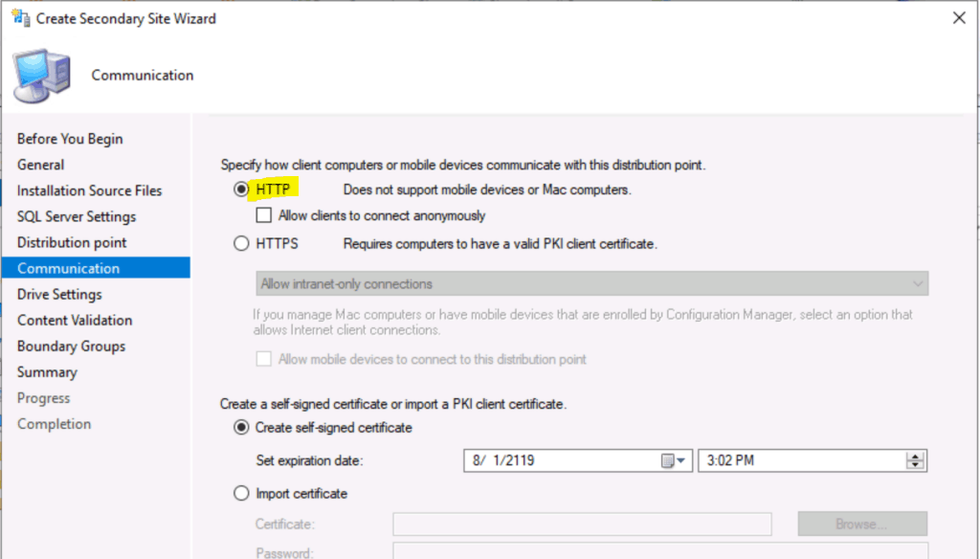The width and height of the screenshot is (980, 559).
Task: Open Summary step
Action: click(47, 372)
